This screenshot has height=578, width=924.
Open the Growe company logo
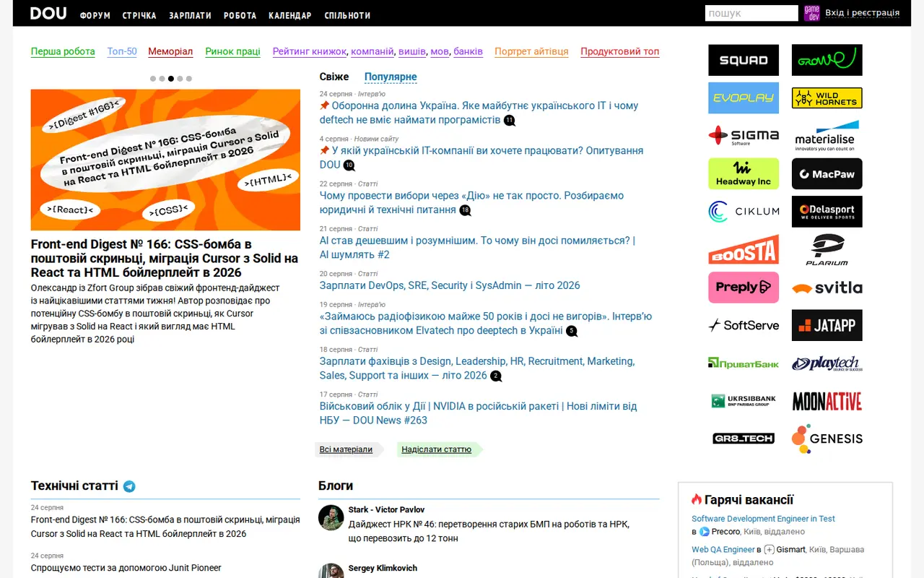tap(827, 60)
